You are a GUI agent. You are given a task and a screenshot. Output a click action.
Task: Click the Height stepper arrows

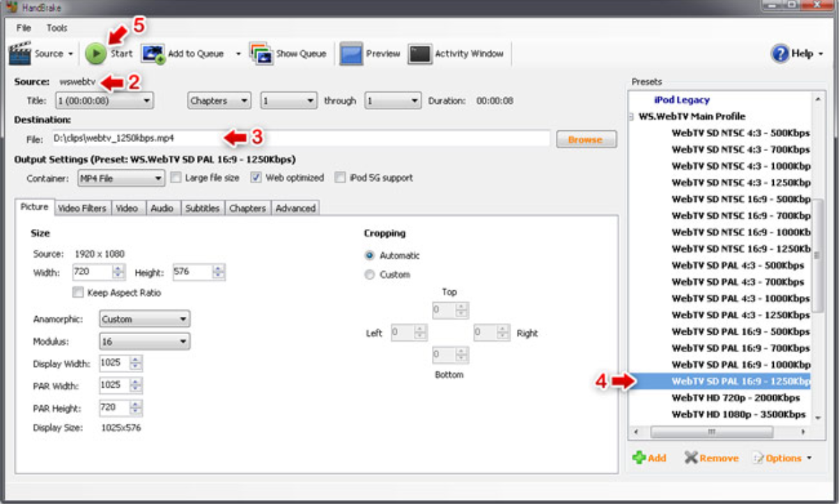[219, 272]
